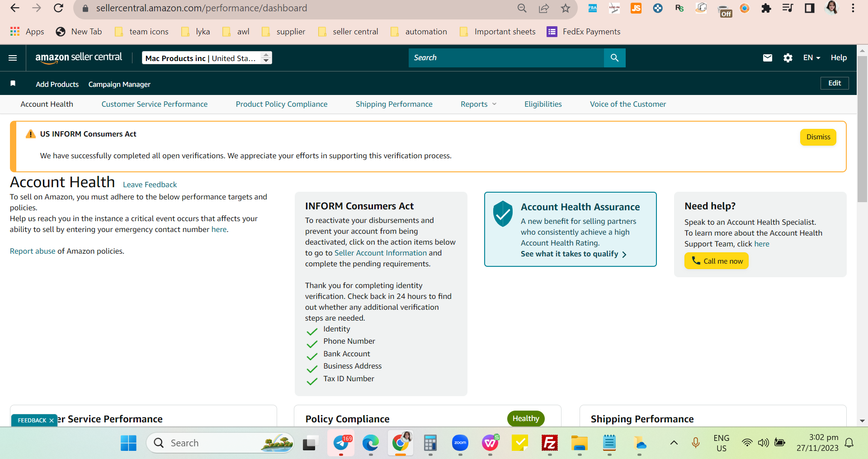Expand the EN language dropdown
The image size is (868, 459).
click(811, 58)
